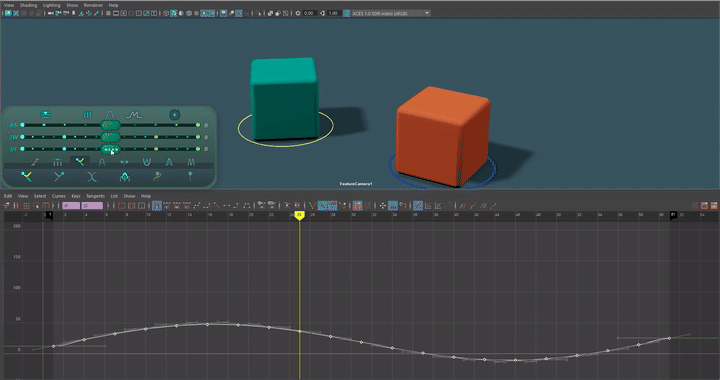720x380 pixels.
Task: Click the highlighted Auto tangents icon
Action: [157, 206]
